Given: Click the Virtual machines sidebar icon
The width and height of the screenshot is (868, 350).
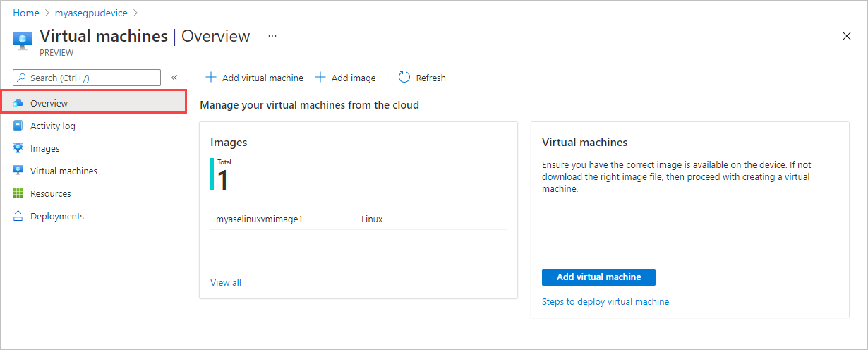Looking at the screenshot, I should [x=18, y=171].
